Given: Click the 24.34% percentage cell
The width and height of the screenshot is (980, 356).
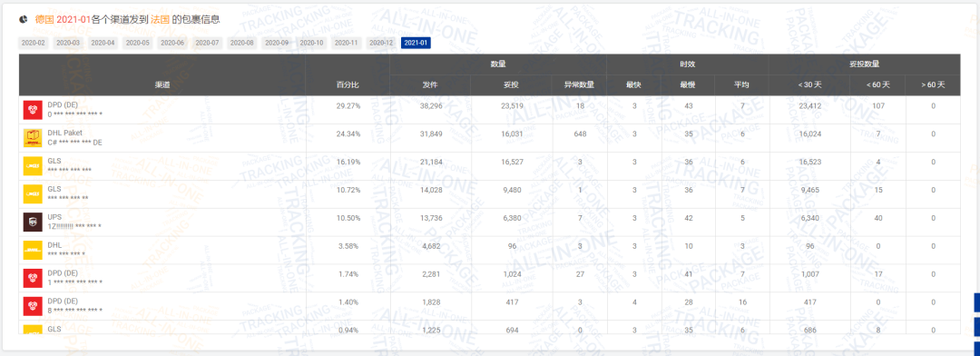Looking at the screenshot, I should click(x=348, y=133).
